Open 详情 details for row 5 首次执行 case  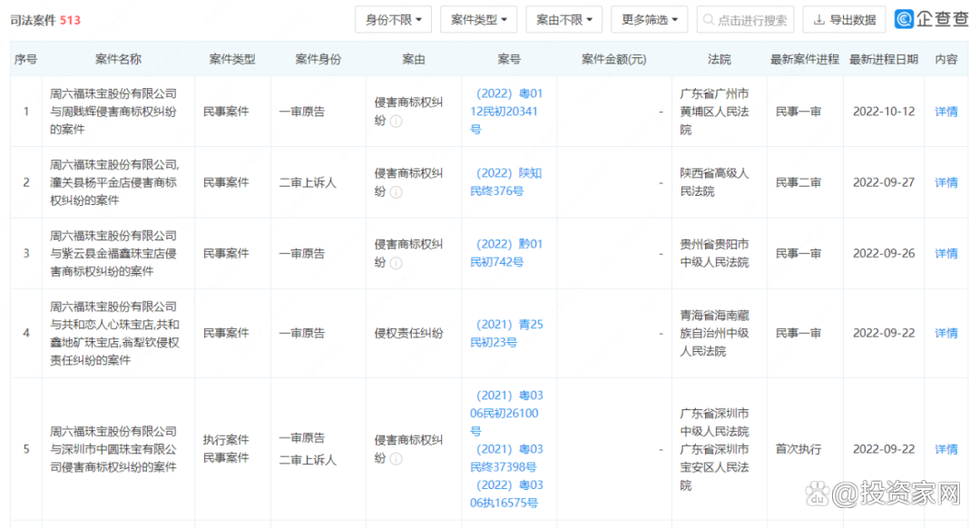point(946,449)
